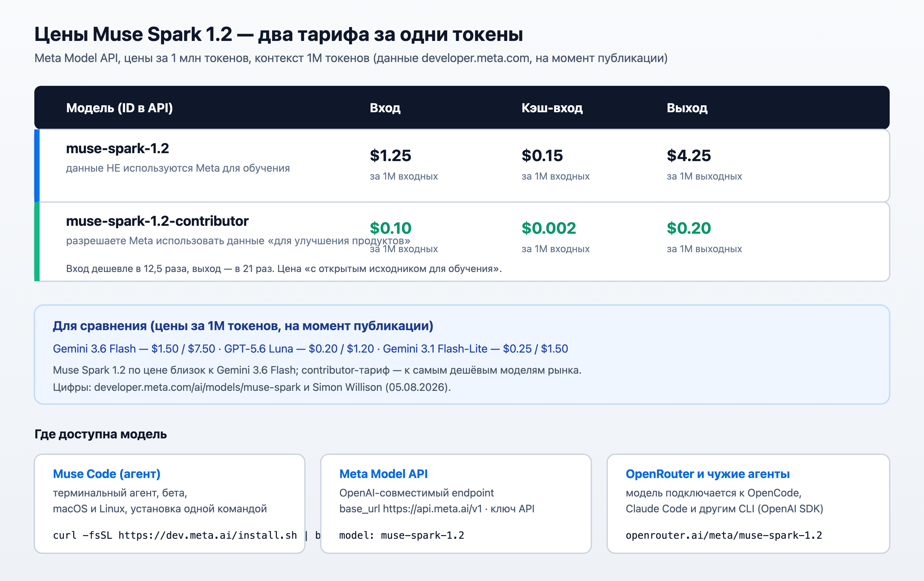Click text "модель подключается к OpenCode,"
This screenshot has height=581, width=924.
[713, 493]
